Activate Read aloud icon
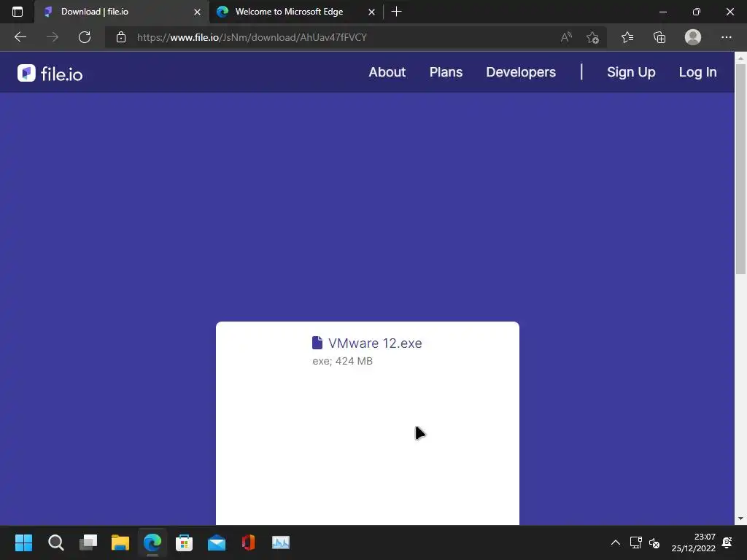 pyautogui.click(x=566, y=37)
